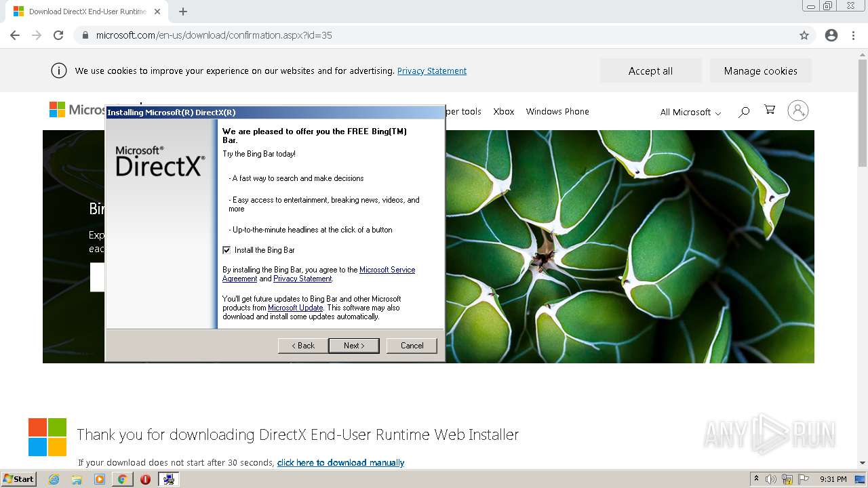Click the volume speaker tray icon
Screen dimensions: 868x488
pyautogui.click(x=771, y=479)
